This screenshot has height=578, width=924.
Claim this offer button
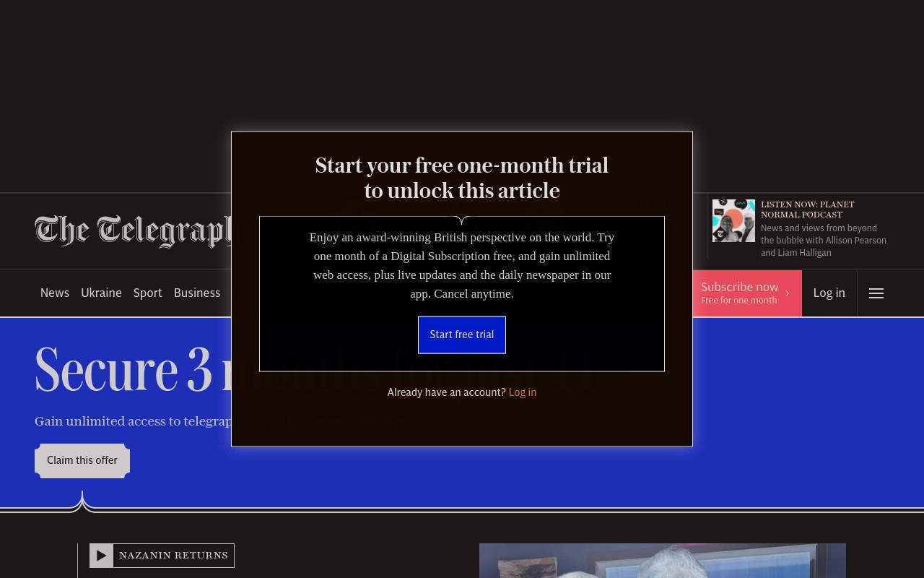(x=82, y=461)
